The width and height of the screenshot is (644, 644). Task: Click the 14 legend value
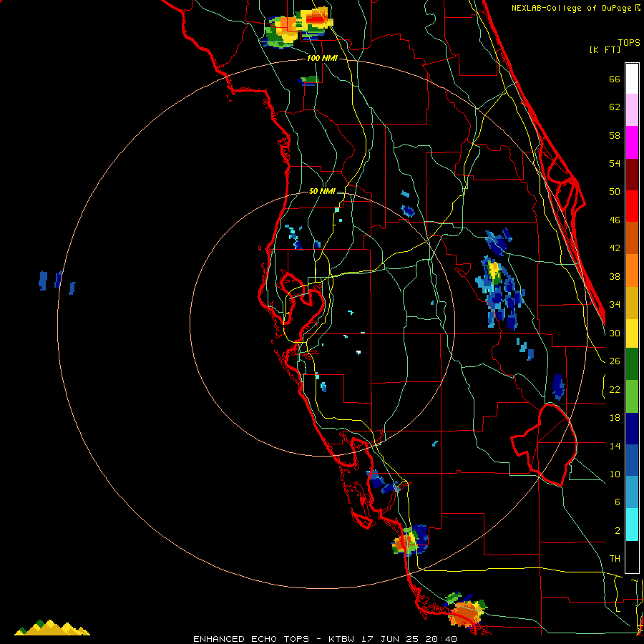pyautogui.click(x=615, y=446)
